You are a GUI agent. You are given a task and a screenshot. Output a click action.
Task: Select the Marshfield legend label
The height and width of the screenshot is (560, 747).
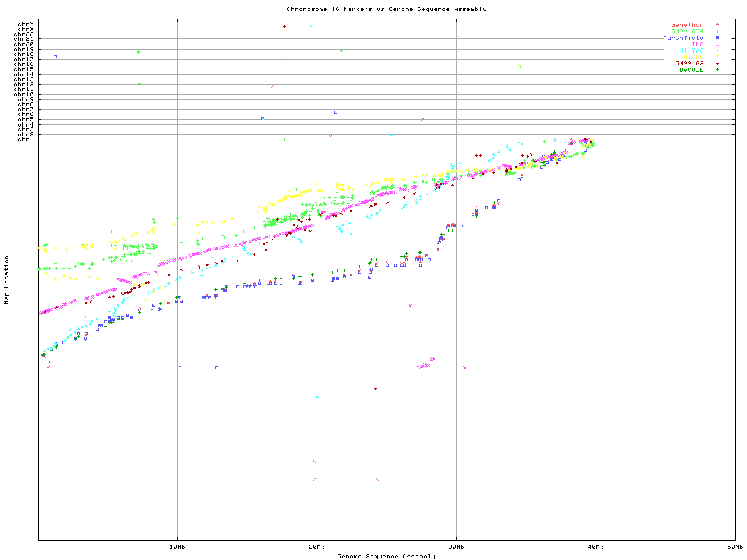coord(683,38)
